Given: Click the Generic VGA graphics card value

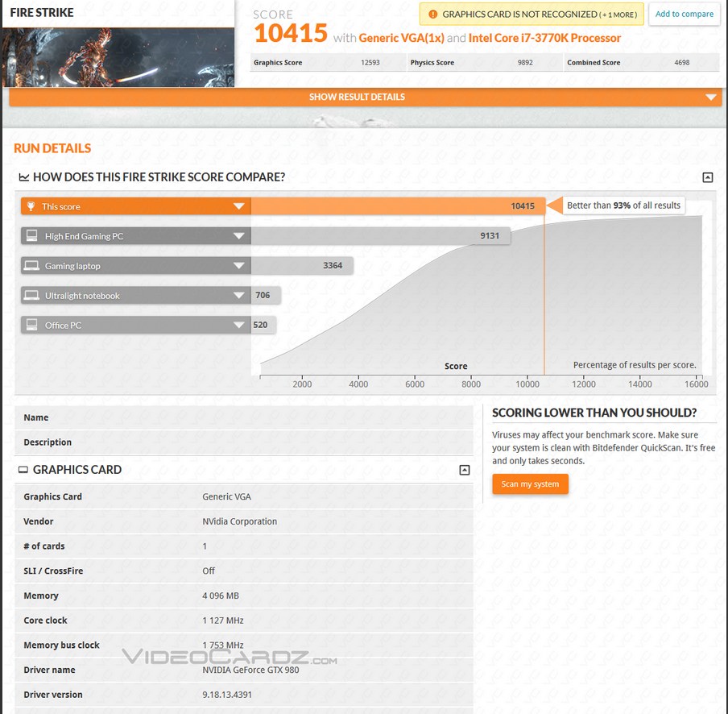Looking at the screenshot, I should pyautogui.click(x=226, y=496).
